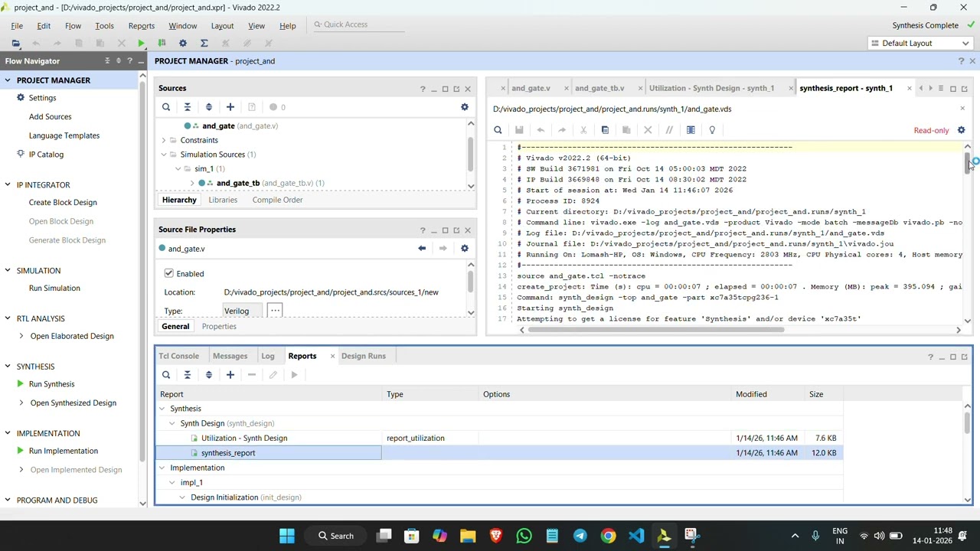Image resolution: width=980 pixels, height=551 pixels.
Task: Switch to Utilization - Synth Design tab
Action: [x=711, y=88]
